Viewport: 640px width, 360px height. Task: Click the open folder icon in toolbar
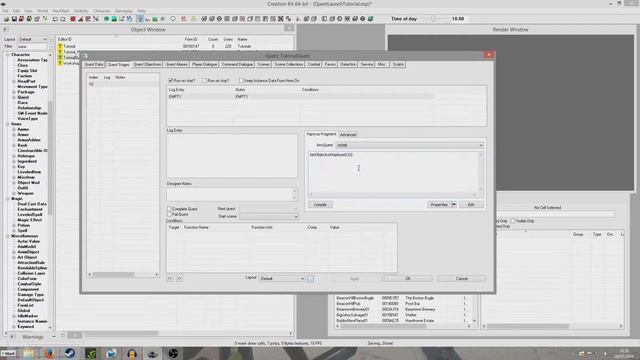tap(6, 19)
